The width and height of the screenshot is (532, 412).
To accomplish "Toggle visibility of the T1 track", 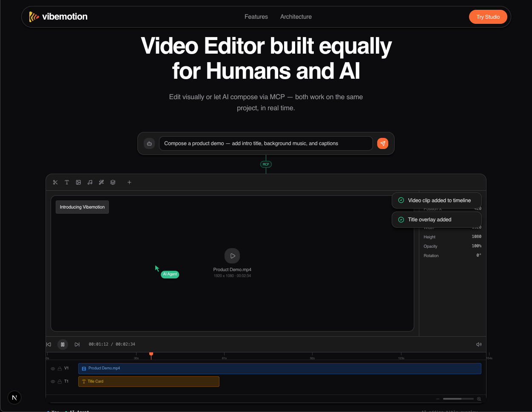I will [53, 382].
